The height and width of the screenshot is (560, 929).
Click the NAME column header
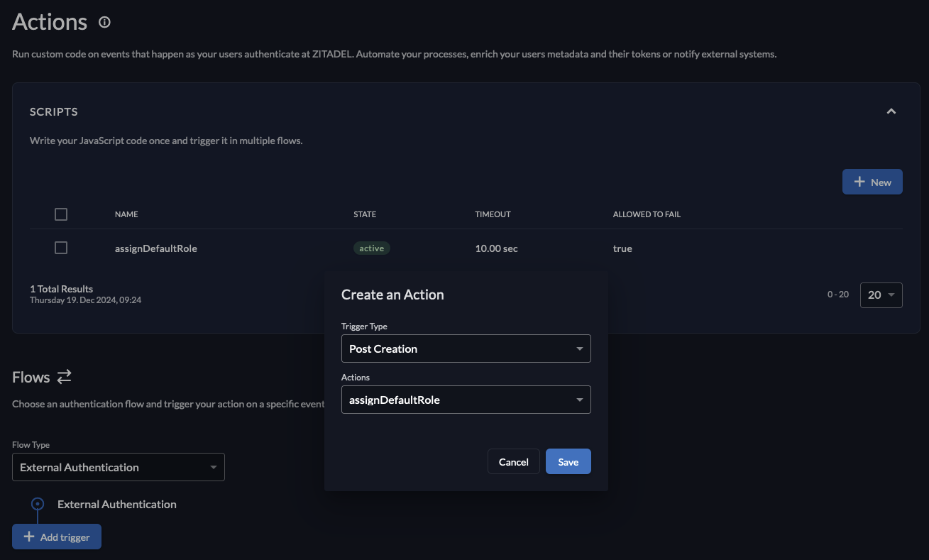(x=126, y=214)
